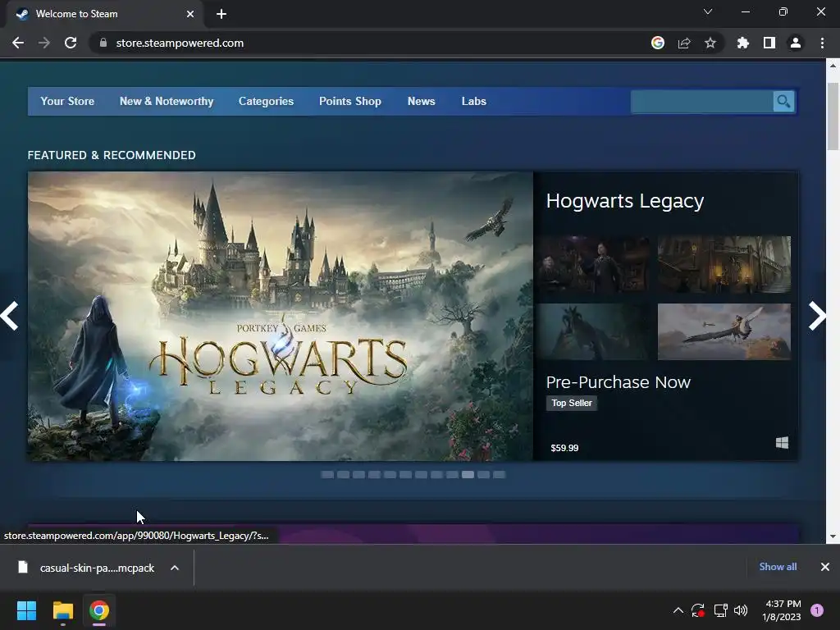Screen dimensions: 840x630
Task: Open File Explorer from the taskbar
Action: [x=62, y=610]
